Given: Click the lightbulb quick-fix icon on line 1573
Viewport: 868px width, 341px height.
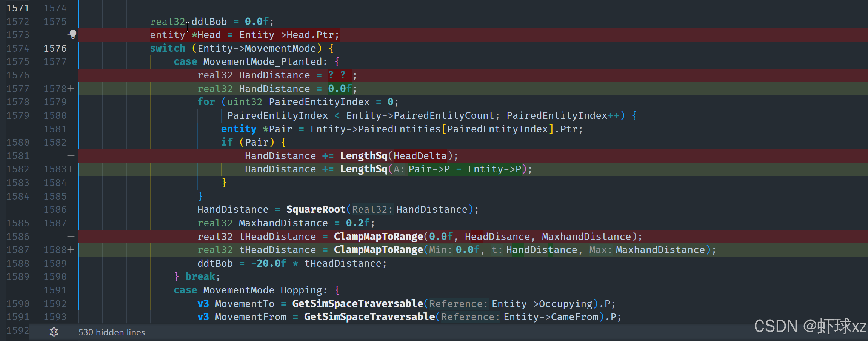Looking at the screenshot, I should 72,35.
